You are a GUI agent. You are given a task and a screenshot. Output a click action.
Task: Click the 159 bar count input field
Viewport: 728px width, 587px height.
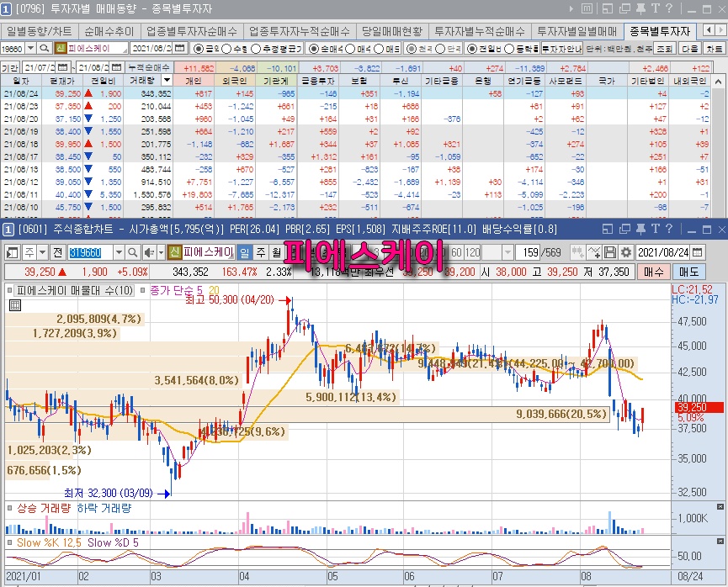529,253
